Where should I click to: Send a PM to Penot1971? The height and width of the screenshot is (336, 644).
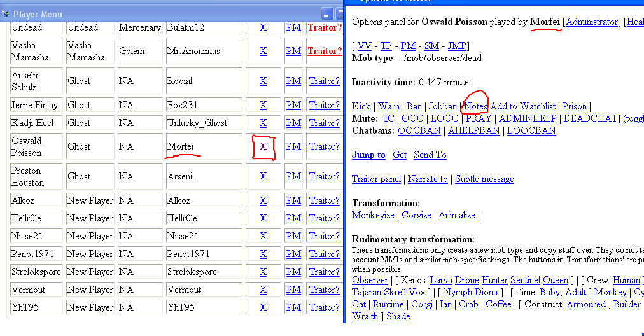click(x=293, y=254)
